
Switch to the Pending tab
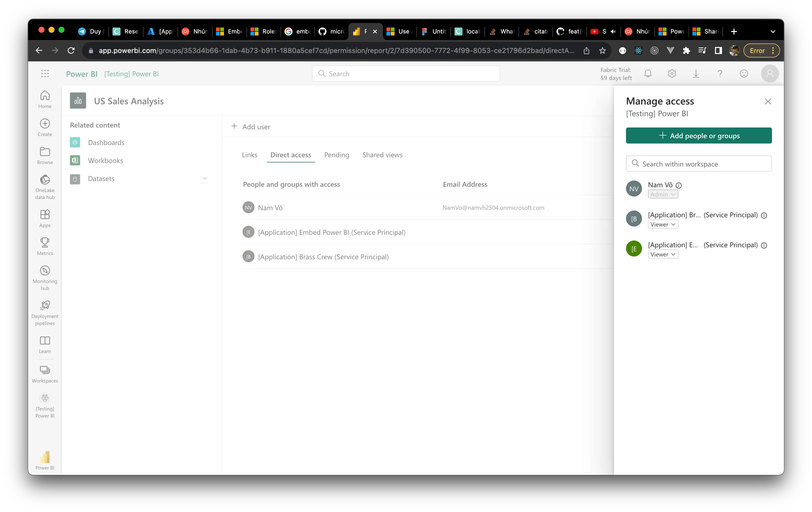click(336, 155)
